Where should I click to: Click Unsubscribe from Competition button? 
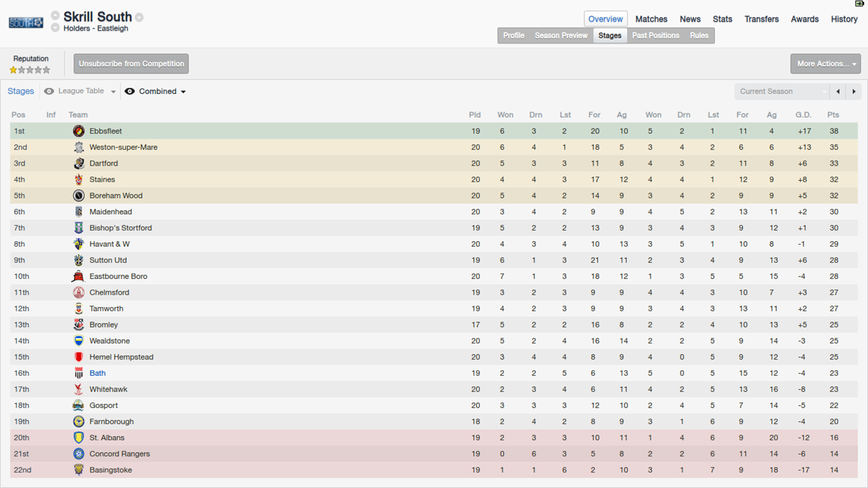[x=131, y=64]
